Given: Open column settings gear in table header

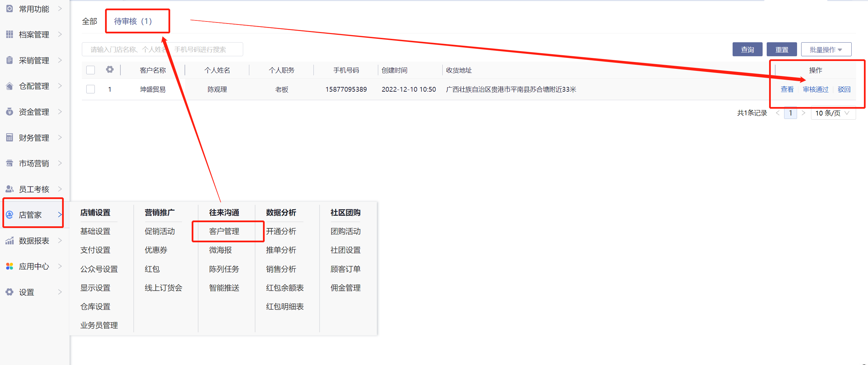Looking at the screenshot, I should pyautogui.click(x=109, y=70).
